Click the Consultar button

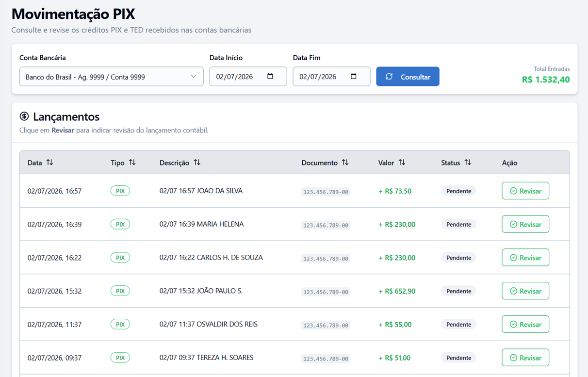click(x=408, y=77)
